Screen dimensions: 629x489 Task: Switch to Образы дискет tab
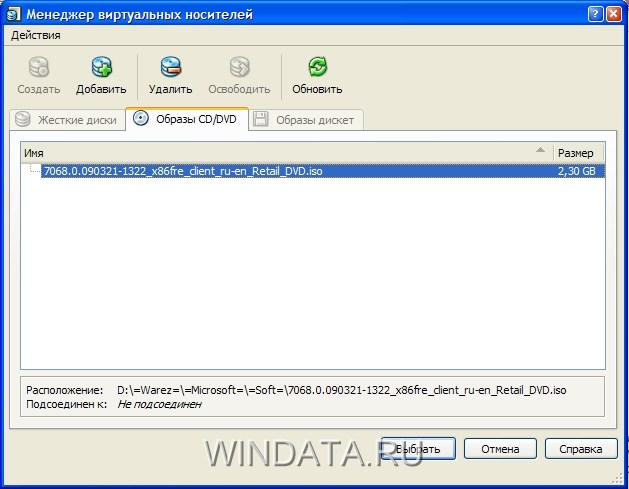coord(306,120)
